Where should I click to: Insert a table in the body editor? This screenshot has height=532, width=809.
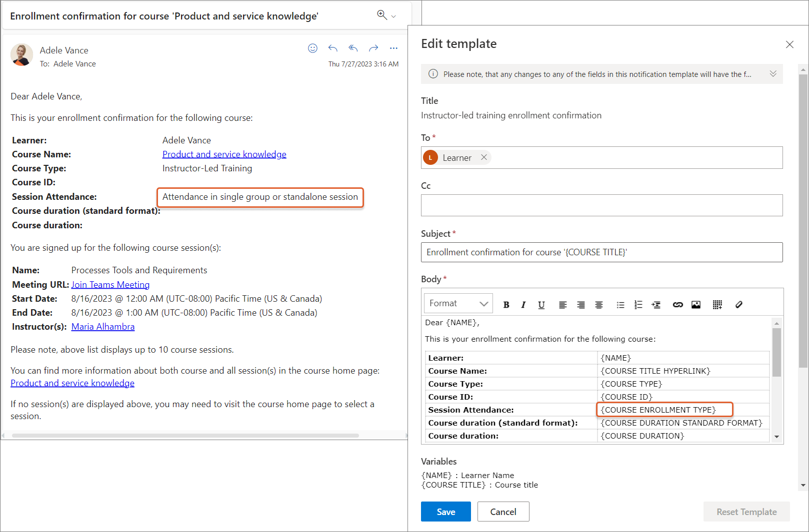click(x=717, y=305)
